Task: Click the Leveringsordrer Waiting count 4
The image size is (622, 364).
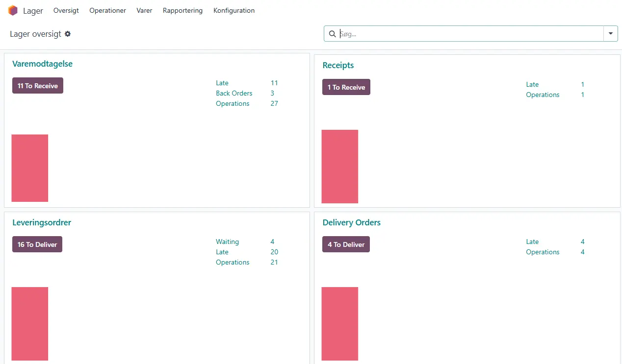Action: (272, 242)
